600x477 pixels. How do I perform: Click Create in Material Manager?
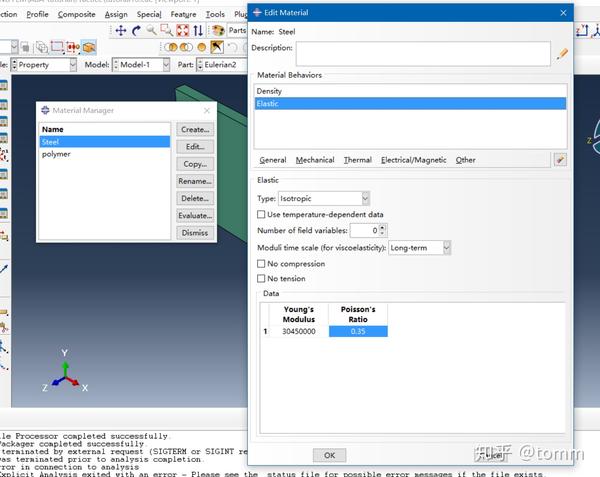point(195,130)
